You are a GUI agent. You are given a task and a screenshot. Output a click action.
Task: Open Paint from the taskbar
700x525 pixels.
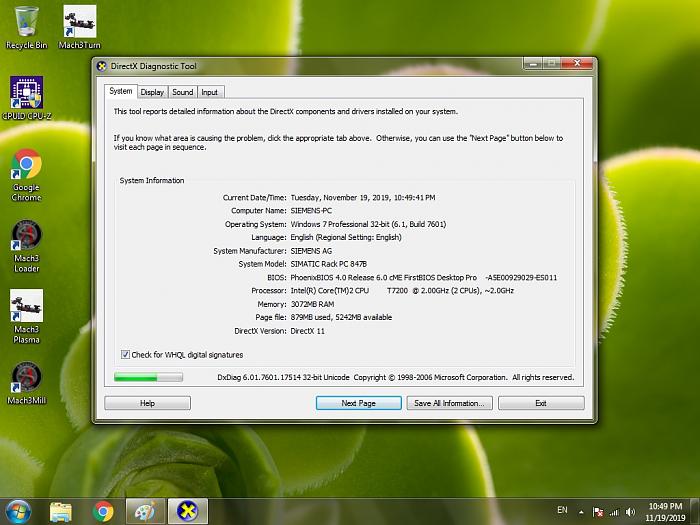click(146, 512)
